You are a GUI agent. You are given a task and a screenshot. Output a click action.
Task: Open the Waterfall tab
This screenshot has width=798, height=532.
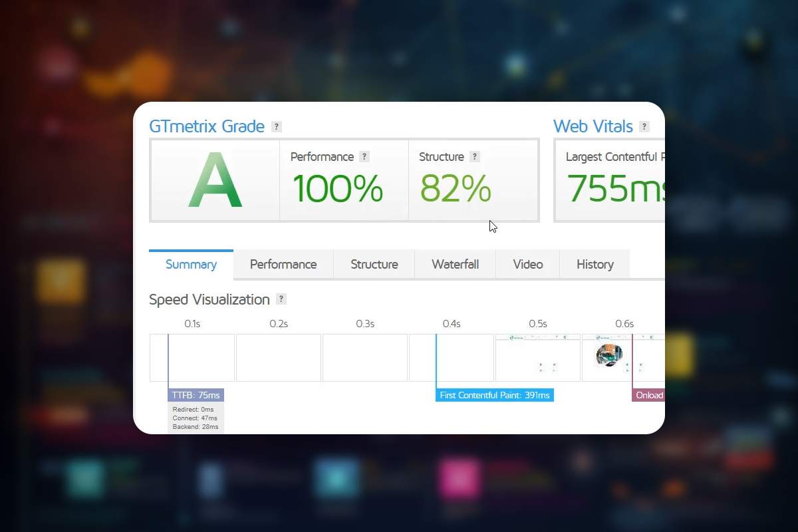[456, 264]
